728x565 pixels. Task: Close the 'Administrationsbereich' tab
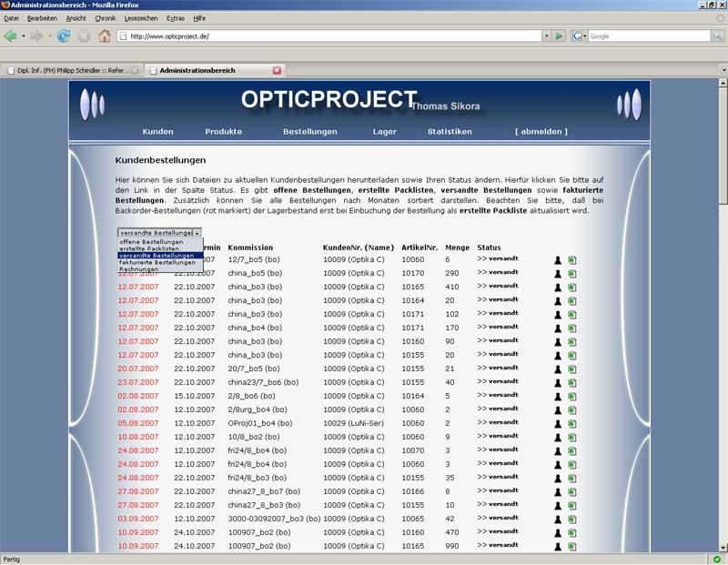click(278, 70)
